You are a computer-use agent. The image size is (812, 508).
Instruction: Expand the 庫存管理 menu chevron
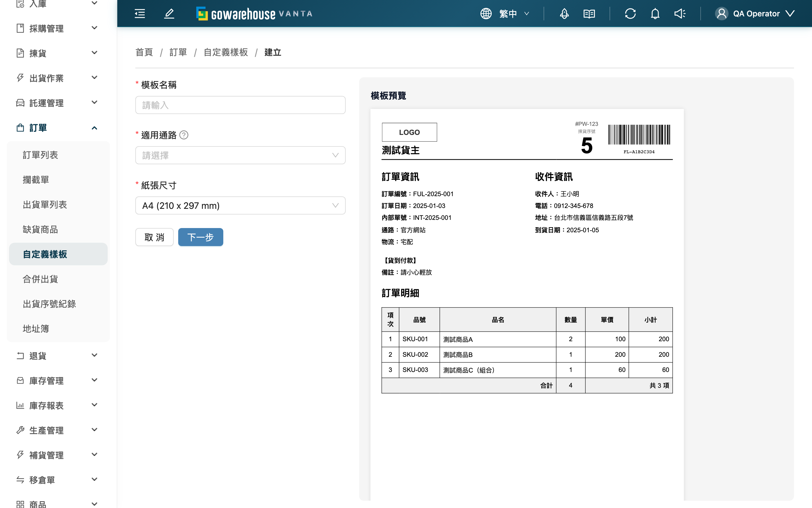coord(94,380)
